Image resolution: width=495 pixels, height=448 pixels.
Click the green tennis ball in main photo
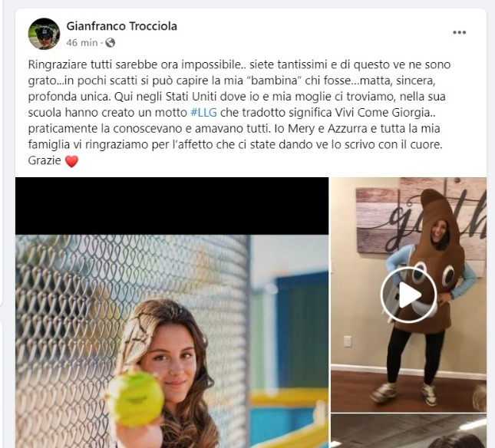tap(136, 399)
